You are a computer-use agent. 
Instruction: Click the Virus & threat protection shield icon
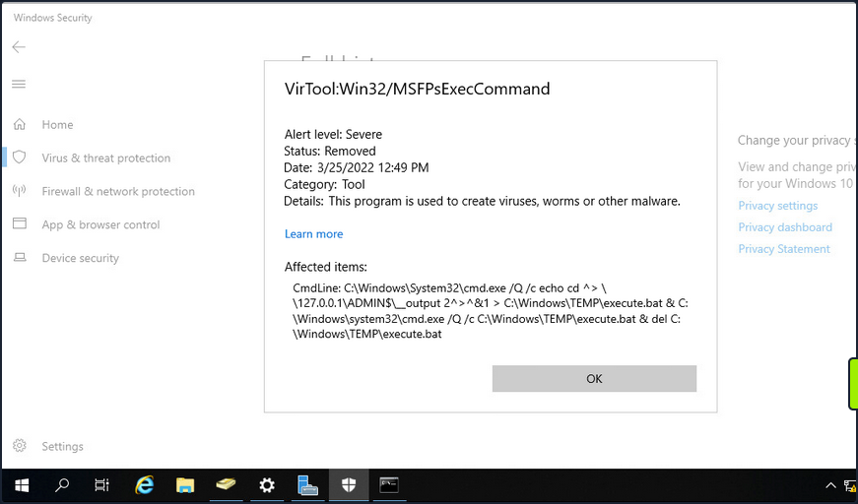pyautogui.click(x=19, y=157)
